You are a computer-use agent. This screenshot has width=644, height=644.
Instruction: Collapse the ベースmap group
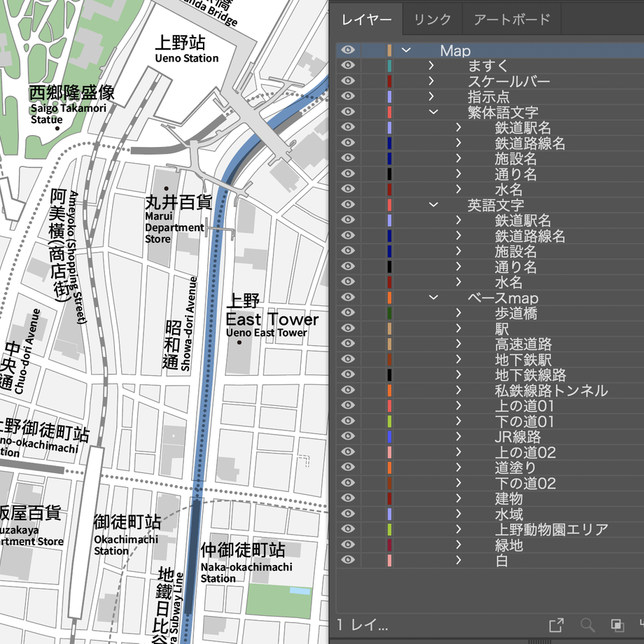point(434,297)
